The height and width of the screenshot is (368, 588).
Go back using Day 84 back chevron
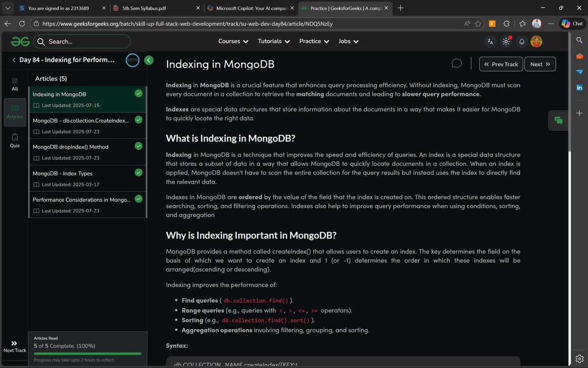click(x=14, y=60)
